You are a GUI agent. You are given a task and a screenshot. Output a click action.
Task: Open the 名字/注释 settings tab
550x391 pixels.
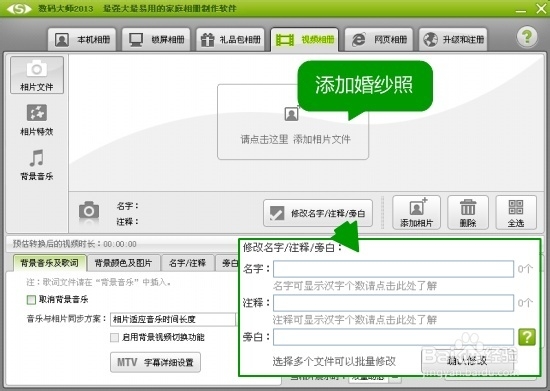point(188,263)
